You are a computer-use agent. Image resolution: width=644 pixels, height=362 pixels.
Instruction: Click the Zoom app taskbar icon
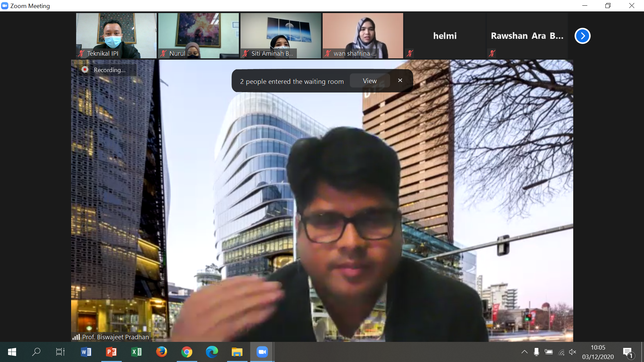click(x=262, y=352)
